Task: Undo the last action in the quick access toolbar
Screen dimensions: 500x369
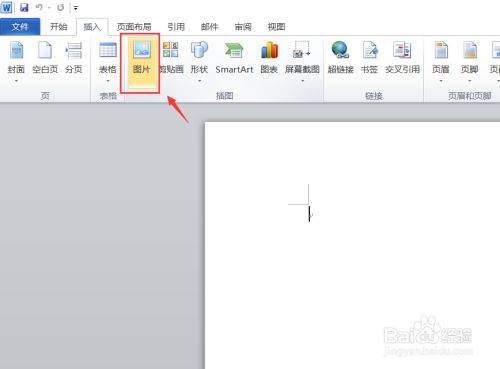Action: [x=39, y=7]
